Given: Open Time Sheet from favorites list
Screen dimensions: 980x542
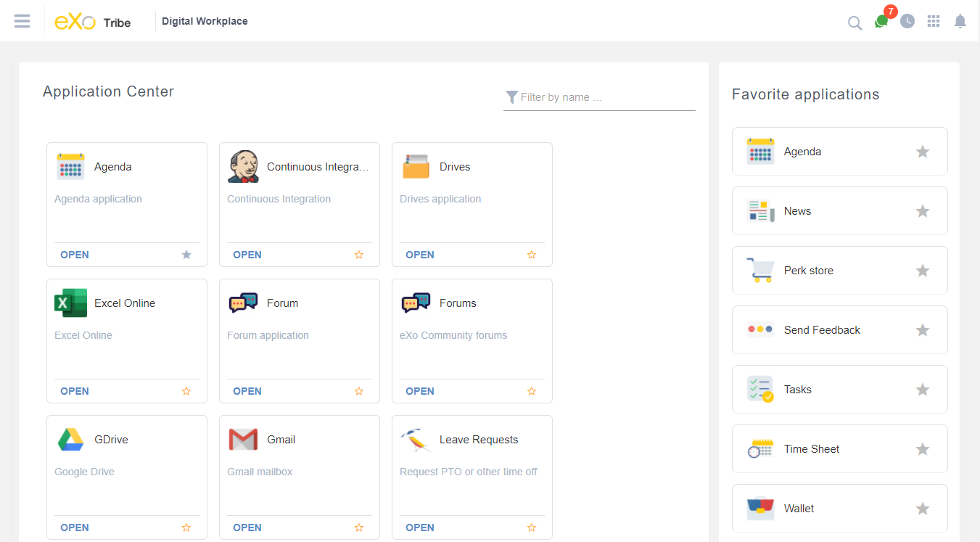Looking at the screenshot, I should [x=811, y=449].
